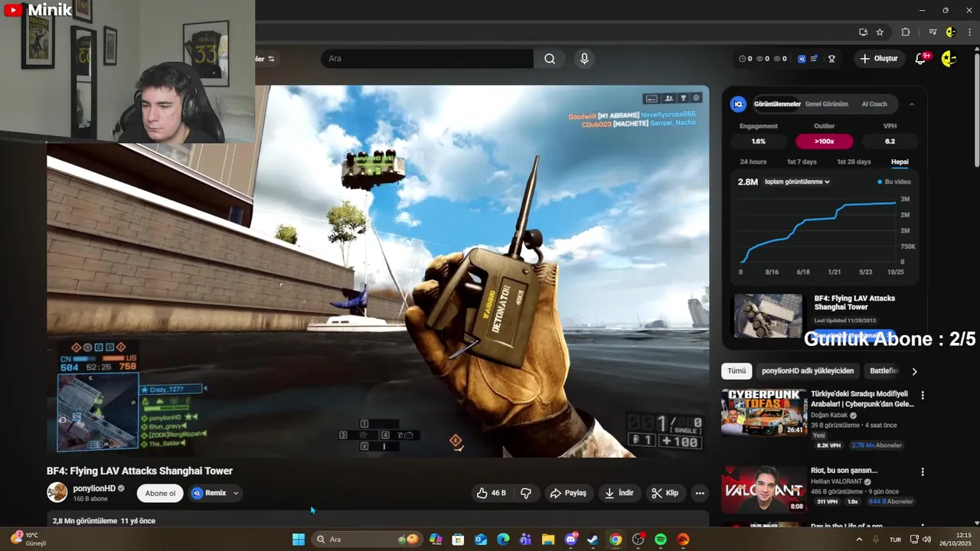Viewport: 980px width, 551px height.
Task: Open Chrome media controls icon
Action: click(x=933, y=32)
